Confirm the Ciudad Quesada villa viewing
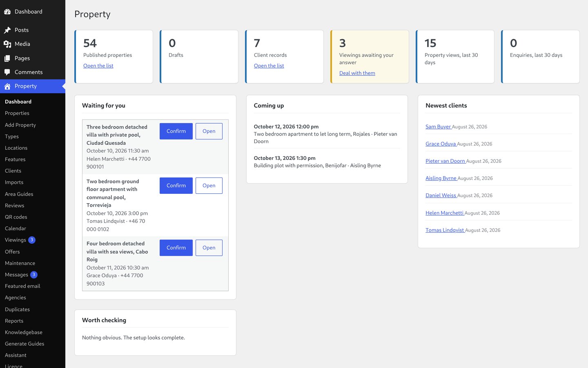 click(176, 131)
